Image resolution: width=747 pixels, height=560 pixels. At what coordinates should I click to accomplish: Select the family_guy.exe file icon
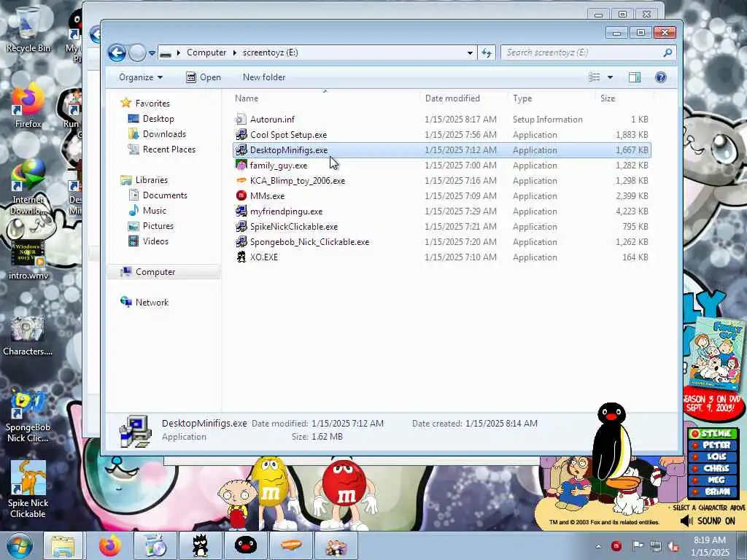(x=241, y=165)
